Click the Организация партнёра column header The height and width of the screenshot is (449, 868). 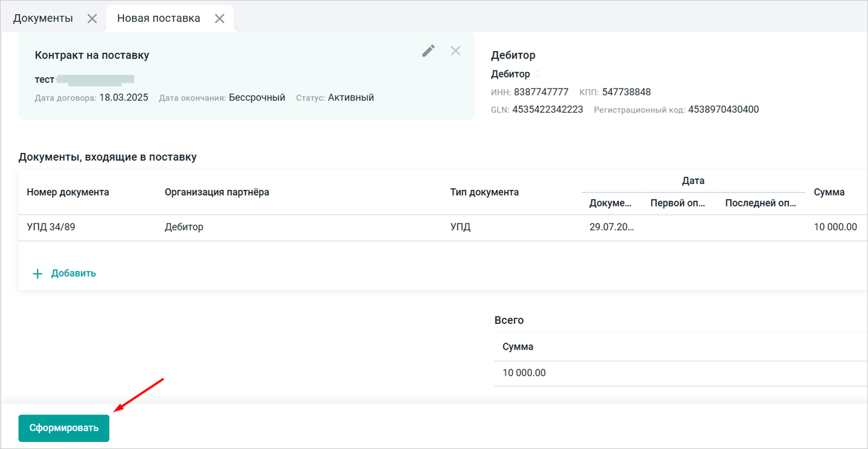[x=217, y=192]
